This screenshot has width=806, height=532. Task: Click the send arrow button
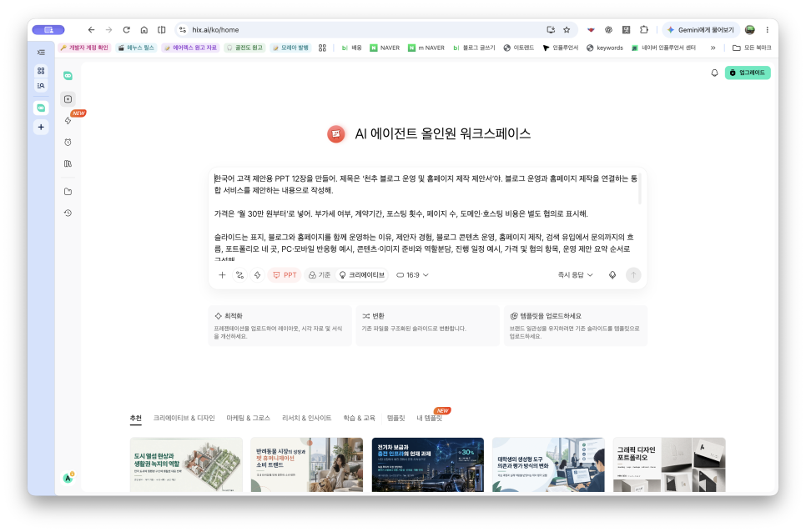633,275
